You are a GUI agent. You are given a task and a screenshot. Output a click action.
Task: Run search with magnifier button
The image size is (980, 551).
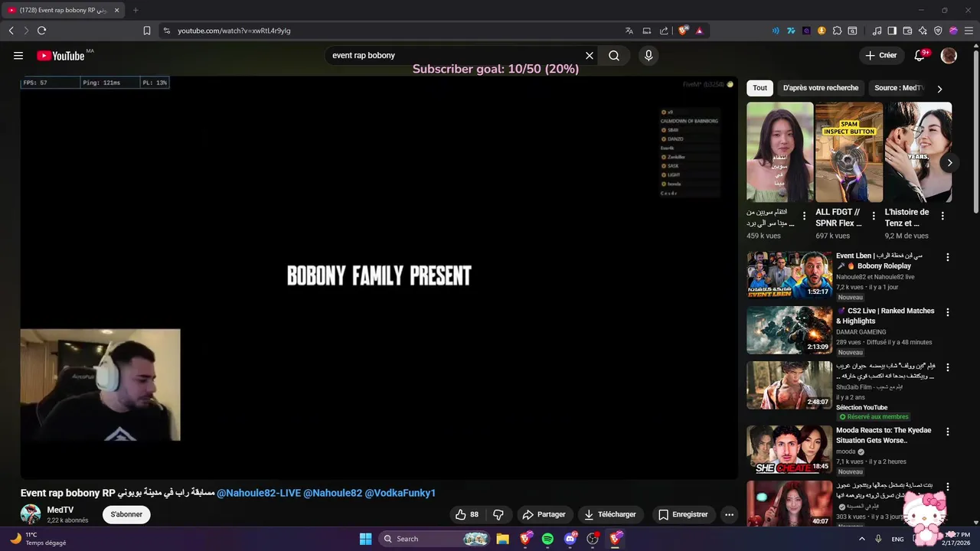pyautogui.click(x=614, y=55)
